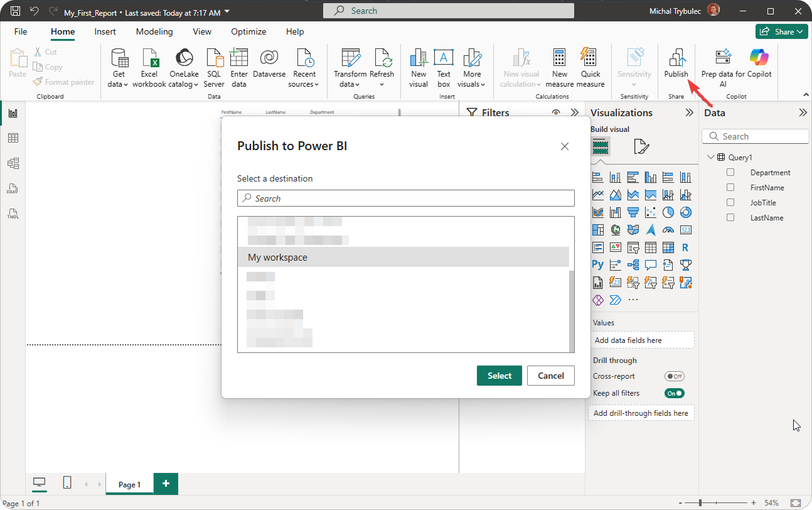This screenshot has width=812, height=510.
Task: Click the Publish icon in the ribbon
Action: pyautogui.click(x=676, y=59)
